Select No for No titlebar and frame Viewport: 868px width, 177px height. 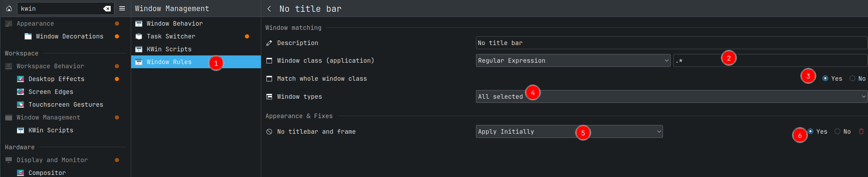click(x=837, y=132)
